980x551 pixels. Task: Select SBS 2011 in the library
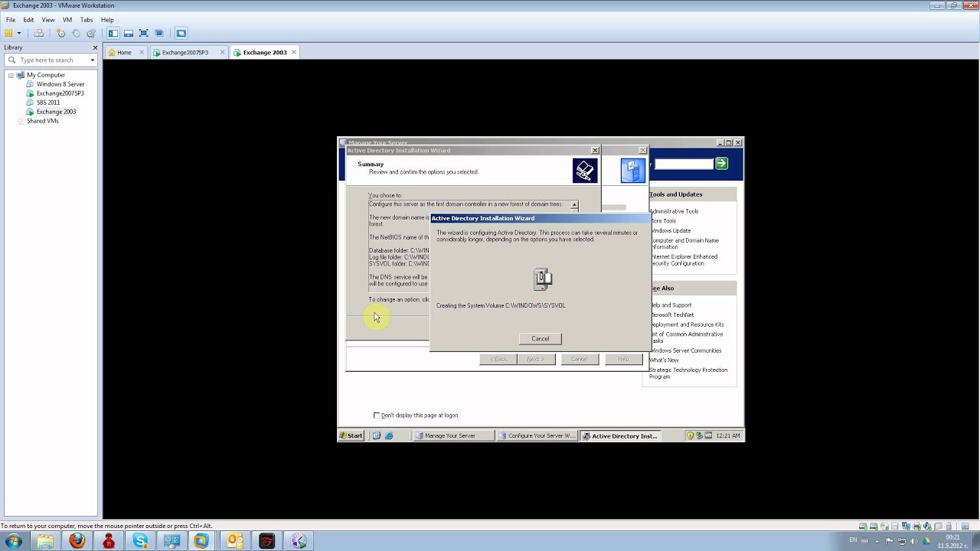[48, 103]
